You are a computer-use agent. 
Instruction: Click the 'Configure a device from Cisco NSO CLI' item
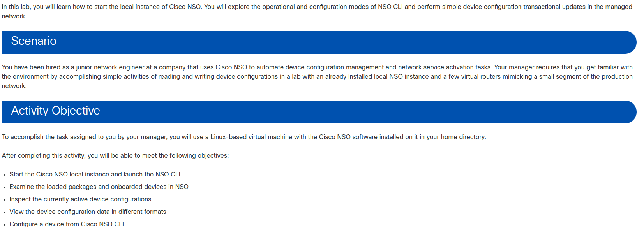click(67, 224)
